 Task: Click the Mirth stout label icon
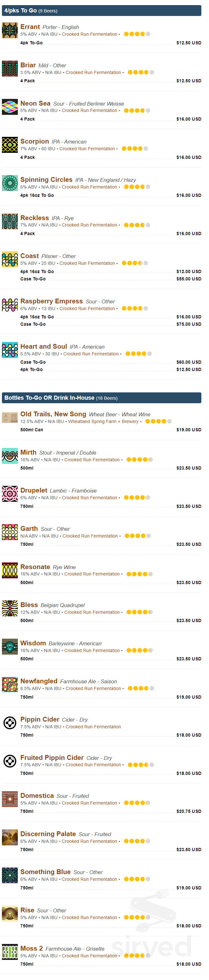[10, 456]
